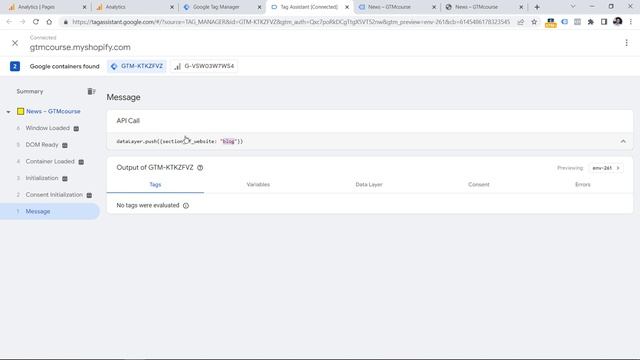Select the GTM-KTKZFVZ container chip

pyautogui.click(x=137, y=66)
